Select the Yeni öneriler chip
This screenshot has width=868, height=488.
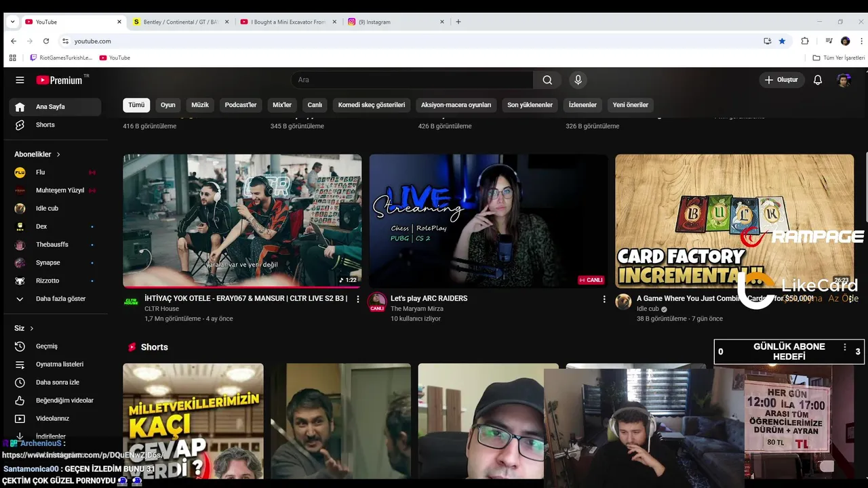click(631, 105)
